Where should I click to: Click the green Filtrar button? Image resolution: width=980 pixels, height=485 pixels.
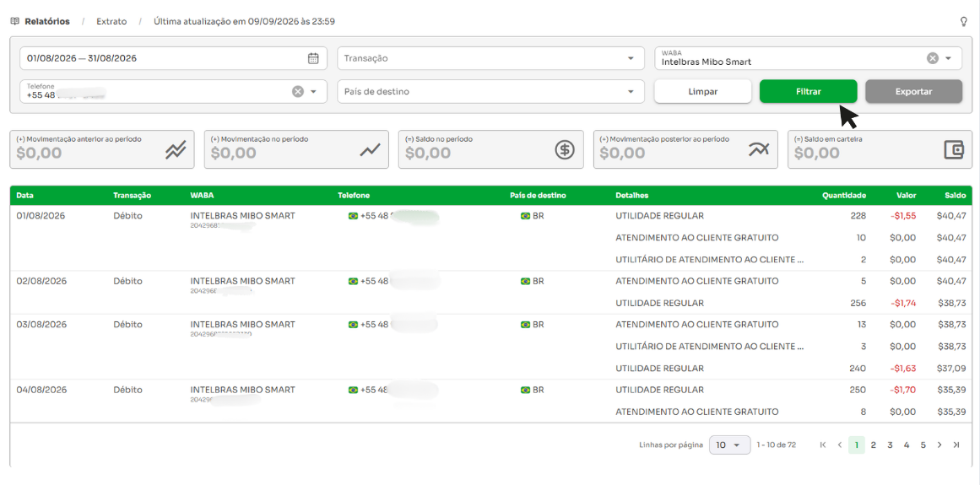pyautogui.click(x=808, y=91)
